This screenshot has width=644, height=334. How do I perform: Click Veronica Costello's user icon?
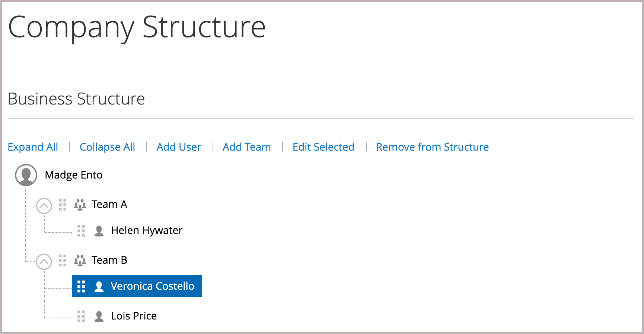tap(99, 286)
